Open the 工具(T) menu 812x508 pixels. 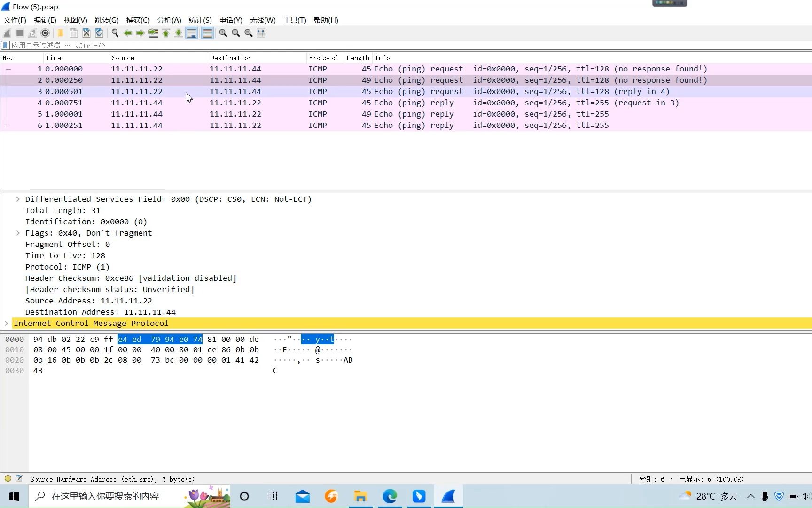pos(295,20)
